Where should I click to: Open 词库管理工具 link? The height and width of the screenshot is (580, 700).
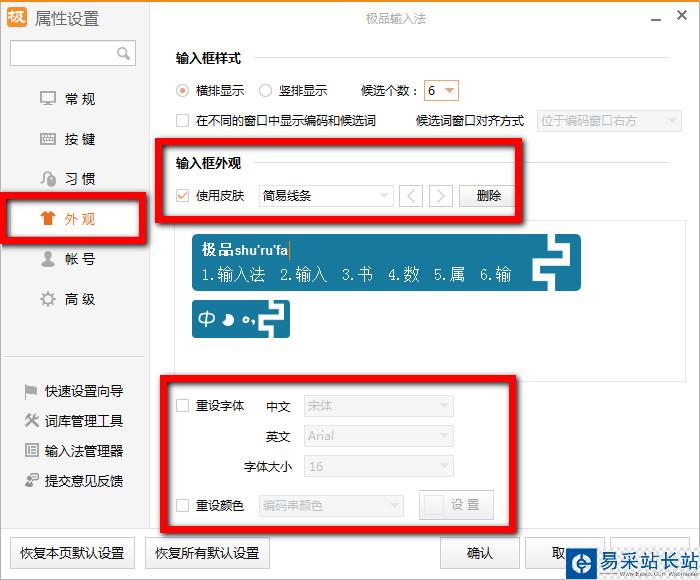(x=84, y=421)
